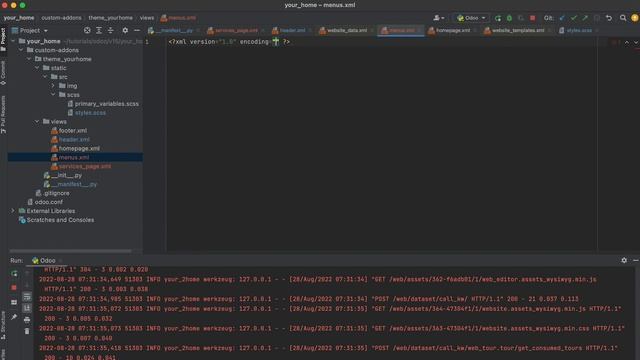Open odoo.conf in project tree
The image size is (640, 360).
49,202
